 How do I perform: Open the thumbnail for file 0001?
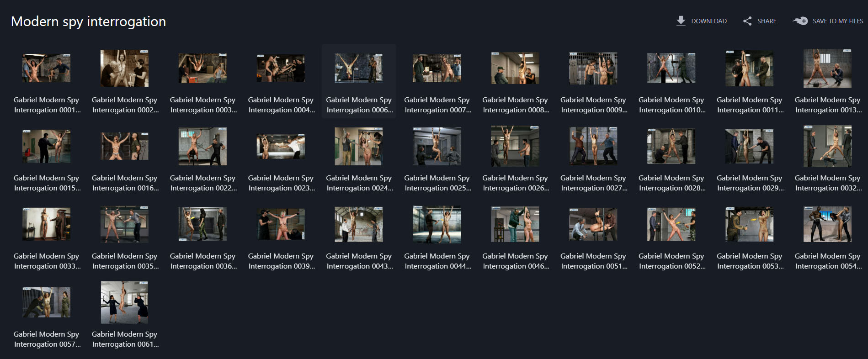(46, 68)
